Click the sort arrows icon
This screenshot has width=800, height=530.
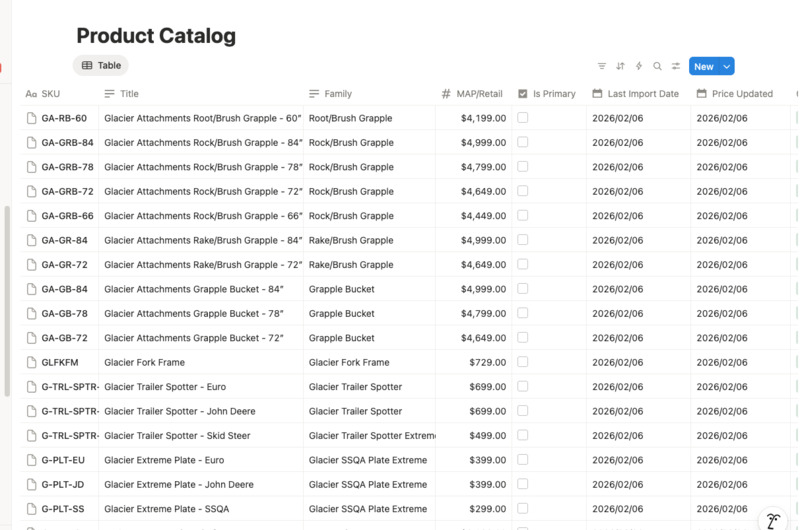pyautogui.click(x=620, y=66)
